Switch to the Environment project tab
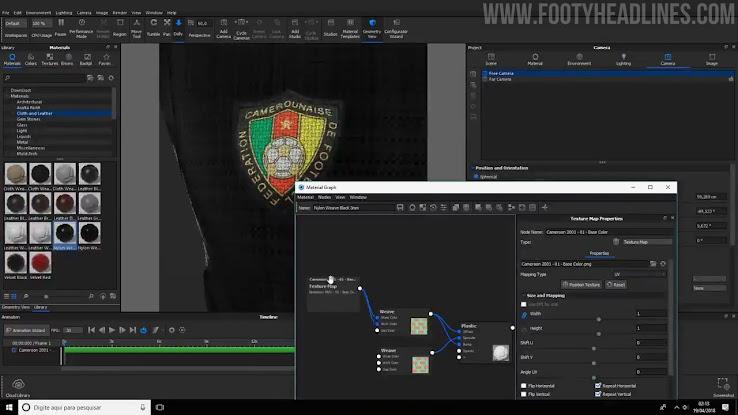738x415 pixels. (x=579, y=59)
